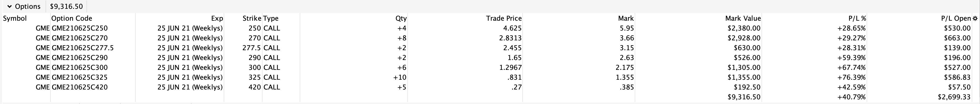Sort by the Symbol column header
Image resolution: width=980 pixels, height=104 pixels.
click(15, 18)
